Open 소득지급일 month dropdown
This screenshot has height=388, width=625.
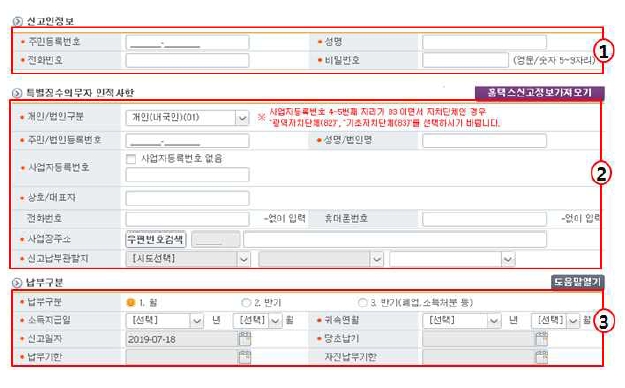257,321
